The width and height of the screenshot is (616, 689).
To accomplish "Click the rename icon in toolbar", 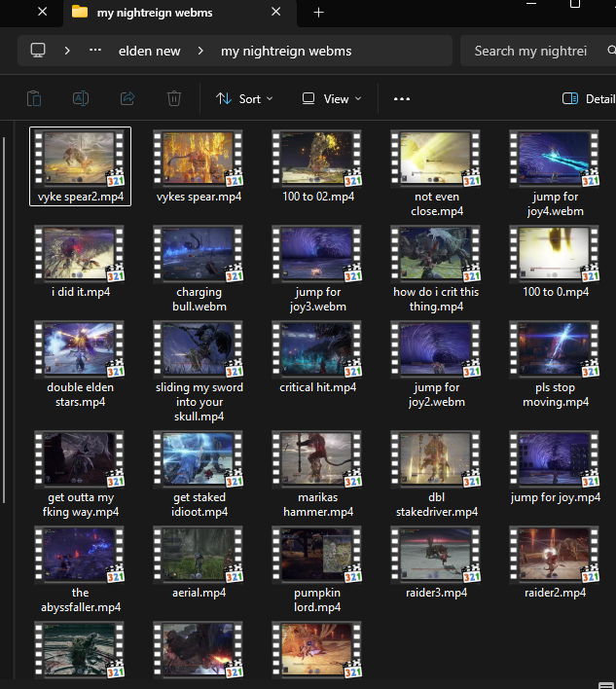I will [81, 98].
